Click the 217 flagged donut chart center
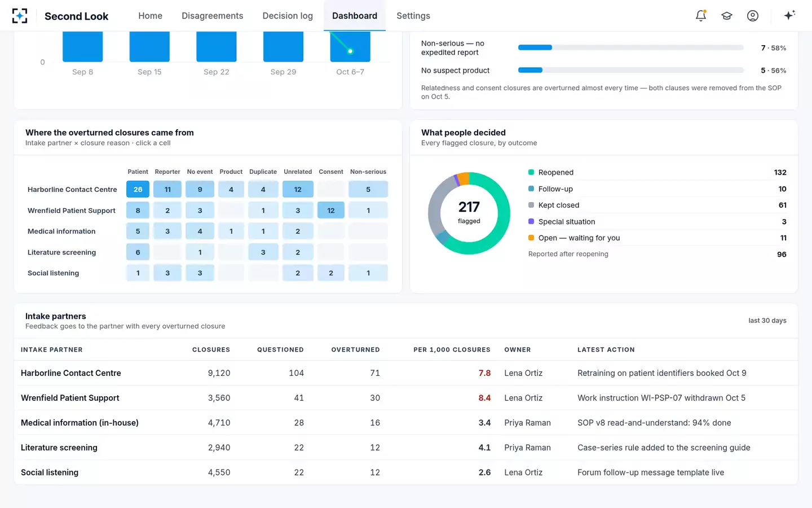812x508 pixels. coord(469,213)
